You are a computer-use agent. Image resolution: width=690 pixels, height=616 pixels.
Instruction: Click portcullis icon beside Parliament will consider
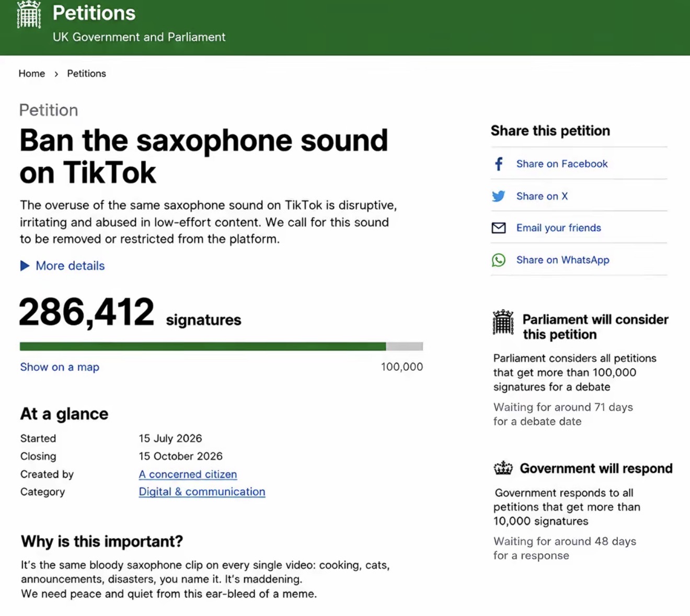[x=503, y=322]
